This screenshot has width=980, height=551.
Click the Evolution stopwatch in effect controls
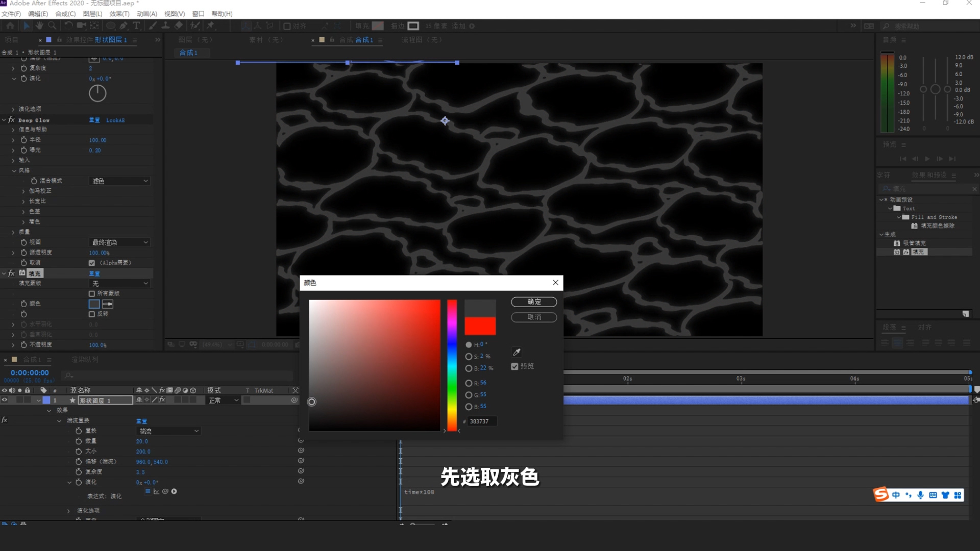(x=24, y=78)
